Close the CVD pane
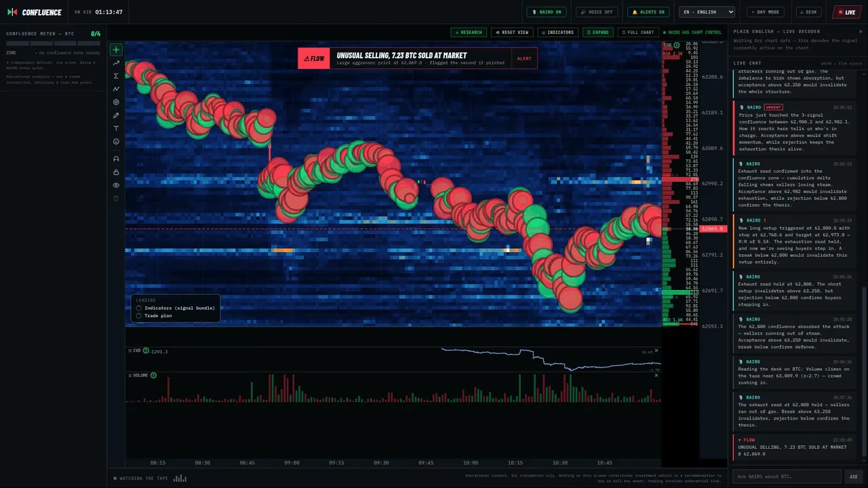This screenshot has width=868, height=488. (x=656, y=351)
